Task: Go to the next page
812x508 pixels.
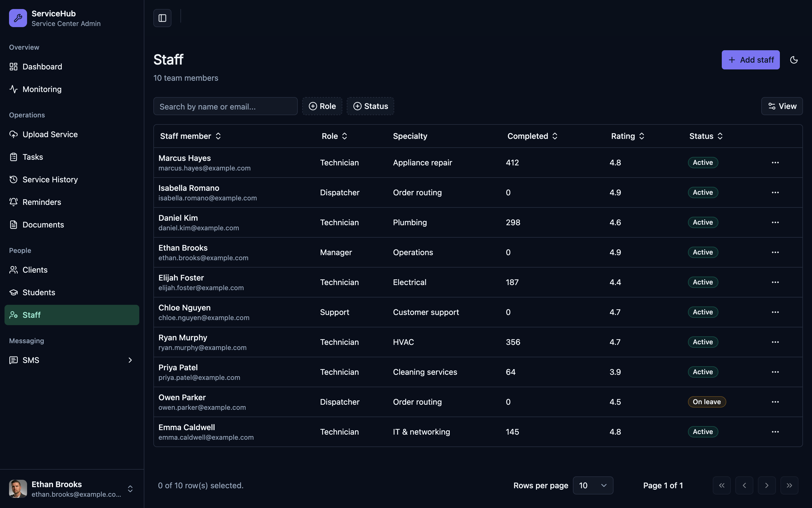Action: (x=767, y=485)
